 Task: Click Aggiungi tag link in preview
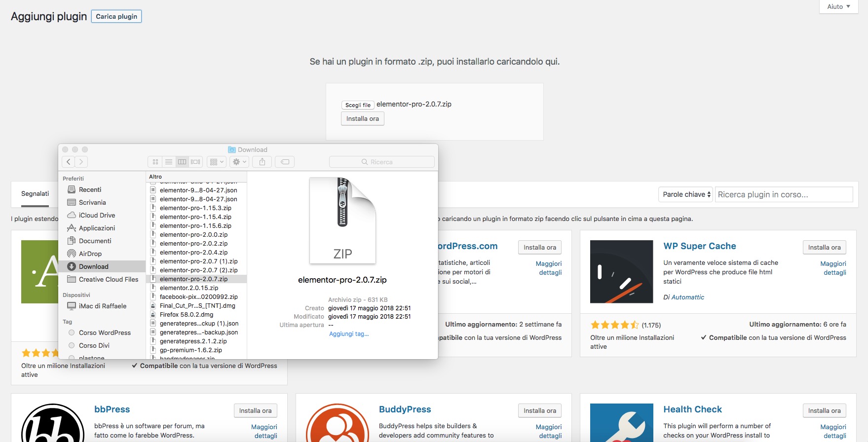pyautogui.click(x=349, y=334)
